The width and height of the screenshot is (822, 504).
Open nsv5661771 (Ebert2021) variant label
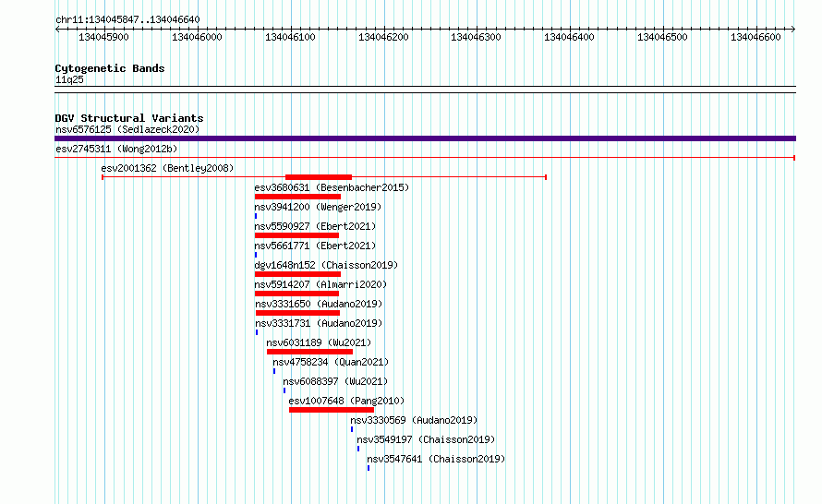point(315,246)
